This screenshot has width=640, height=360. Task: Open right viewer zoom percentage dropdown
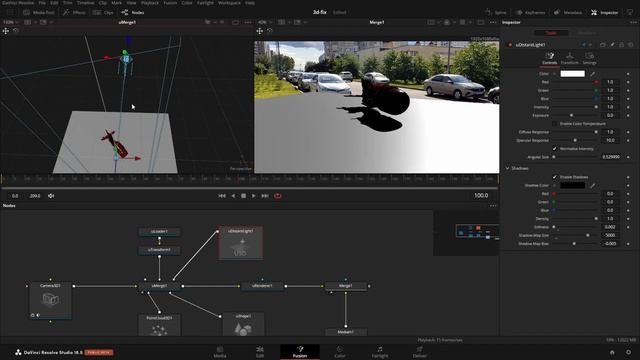[x=264, y=22]
